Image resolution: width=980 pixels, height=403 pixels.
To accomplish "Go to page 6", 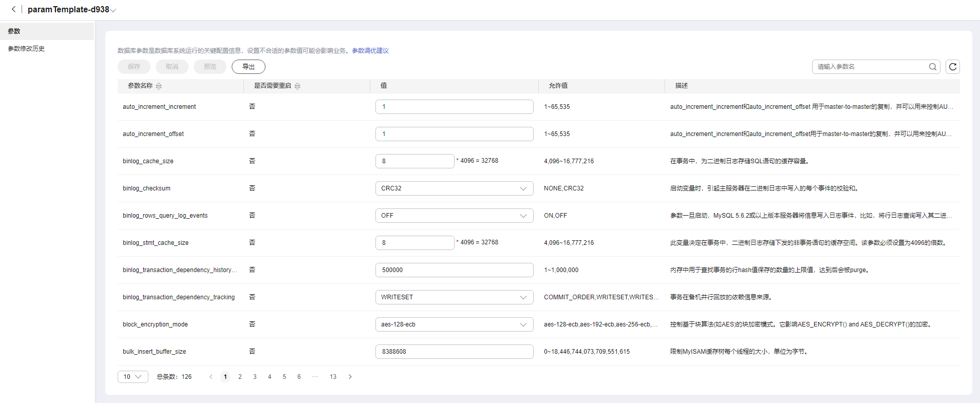I will click(299, 377).
